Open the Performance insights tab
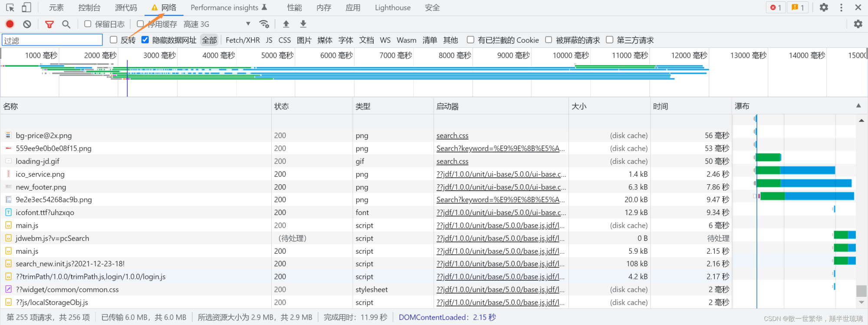Screen dimensions: 868x325 click(x=229, y=7)
